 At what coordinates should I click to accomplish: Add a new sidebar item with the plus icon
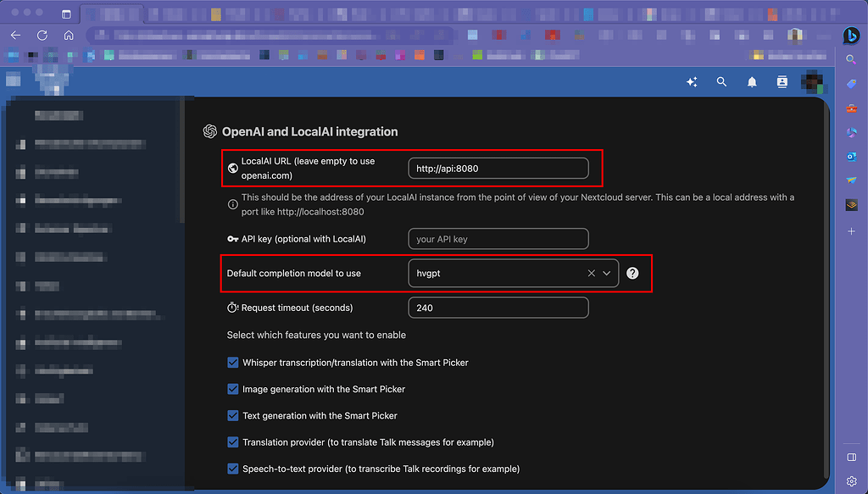[x=851, y=230]
